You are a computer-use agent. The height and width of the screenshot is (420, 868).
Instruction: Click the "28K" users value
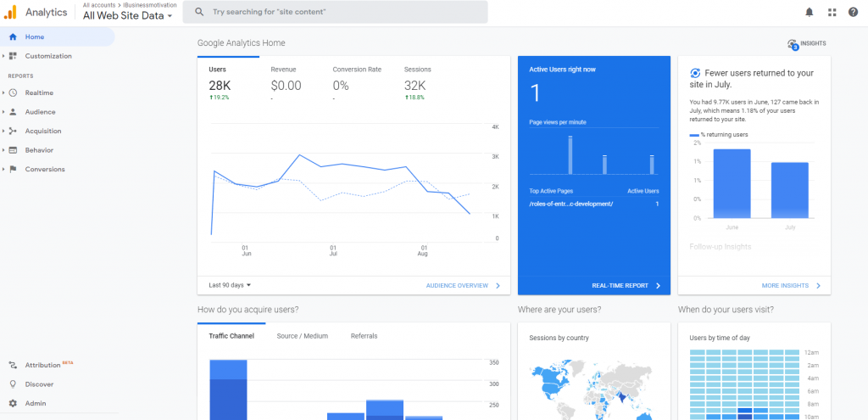tap(220, 86)
